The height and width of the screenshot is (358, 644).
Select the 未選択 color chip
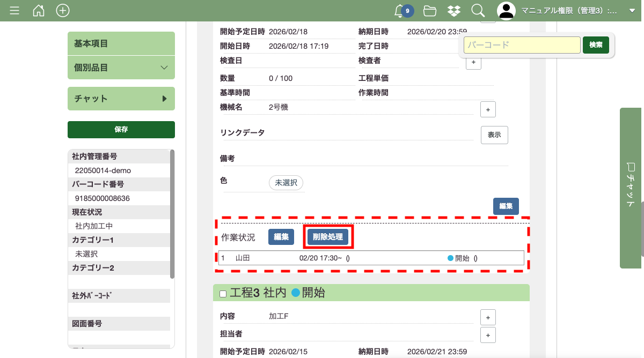click(x=286, y=183)
